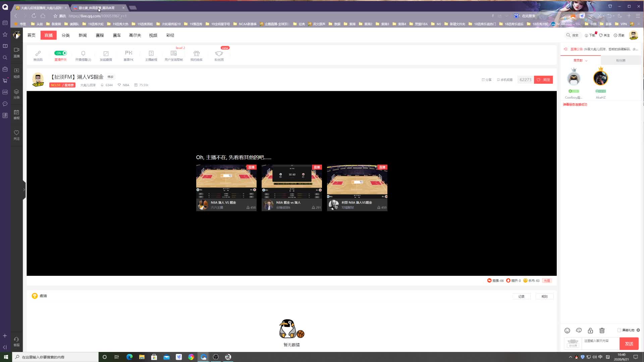This screenshot has width=644, height=362.
Task: Open the 推流码 stream key icon
Action: coord(38,54)
